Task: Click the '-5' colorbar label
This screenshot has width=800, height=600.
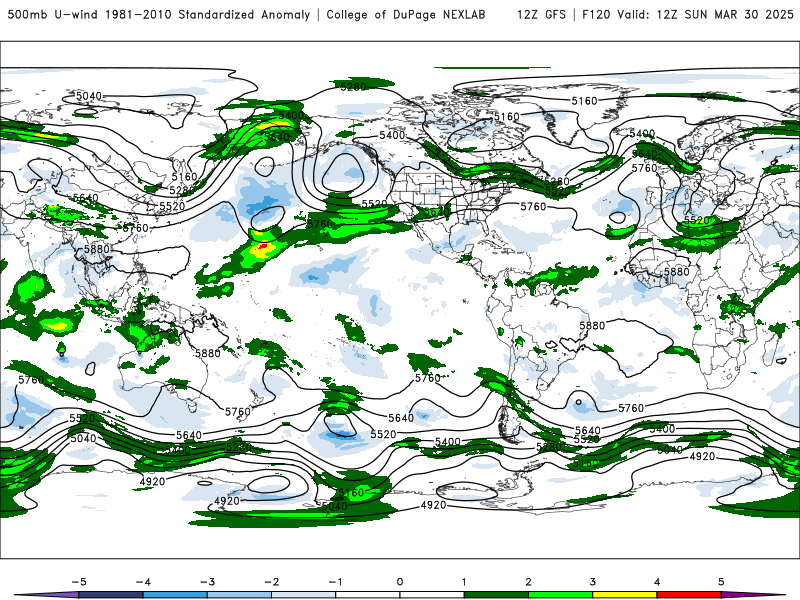Action: [79, 582]
